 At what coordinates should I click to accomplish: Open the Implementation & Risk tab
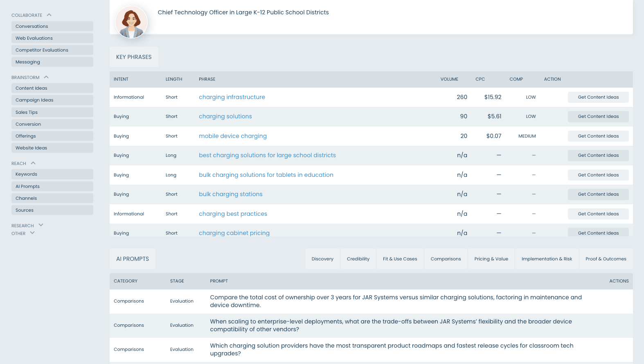click(x=547, y=259)
